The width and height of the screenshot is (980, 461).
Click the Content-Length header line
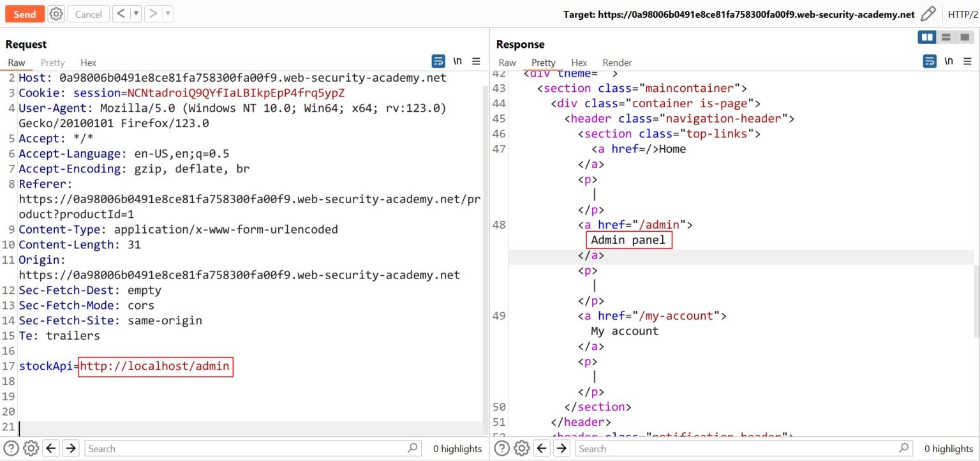(80, 245)
